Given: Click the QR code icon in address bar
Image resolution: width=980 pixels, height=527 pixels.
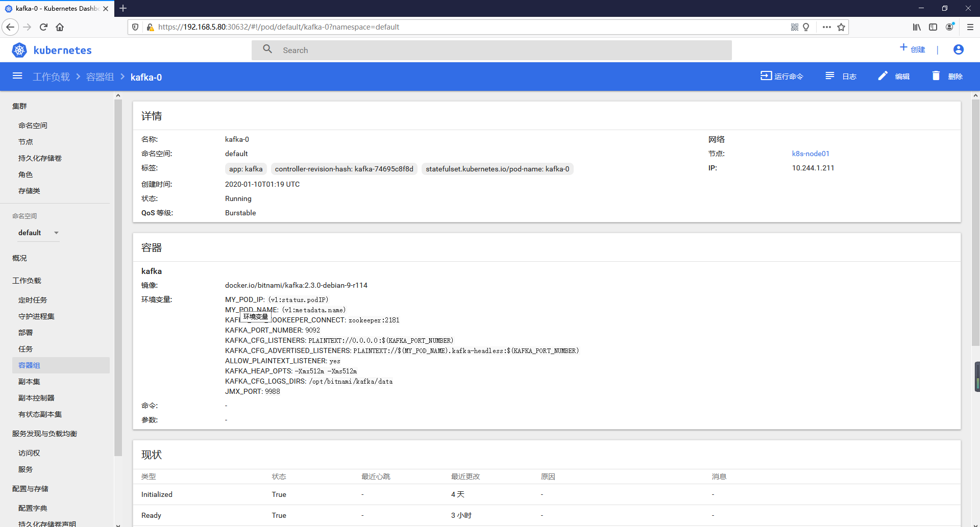Looking at the screenshot, I should [795, 27].
